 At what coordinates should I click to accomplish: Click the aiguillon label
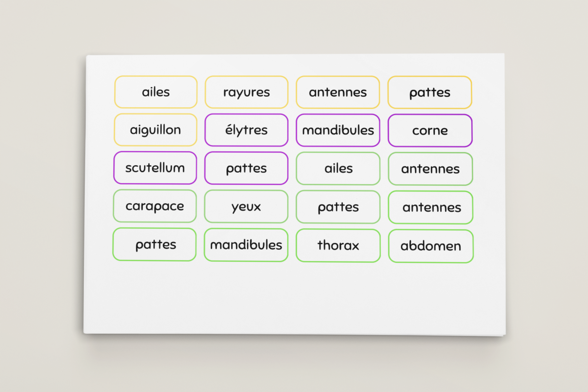[x=155, y=130]
